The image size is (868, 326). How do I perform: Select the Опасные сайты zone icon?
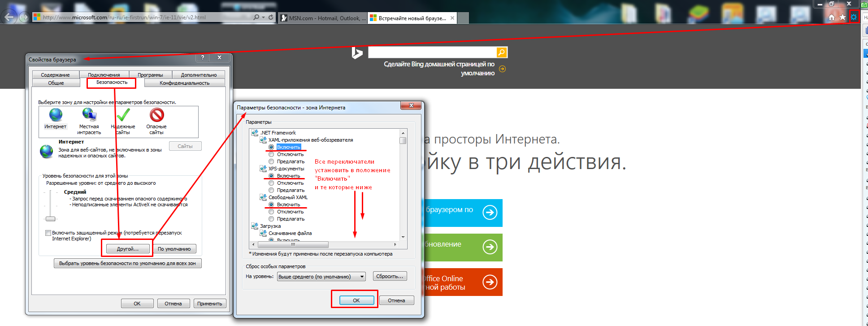pyautogui.click(x=156, y=115)
